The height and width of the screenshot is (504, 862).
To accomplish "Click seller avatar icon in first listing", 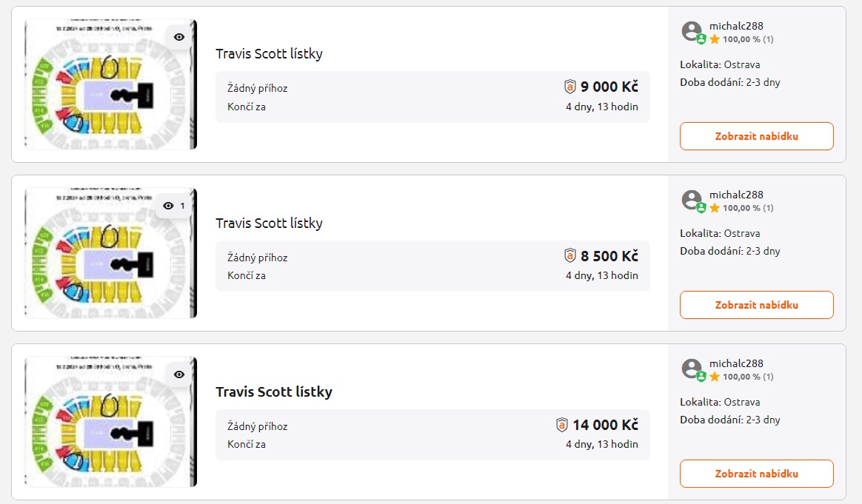I will tap(692, 31).
